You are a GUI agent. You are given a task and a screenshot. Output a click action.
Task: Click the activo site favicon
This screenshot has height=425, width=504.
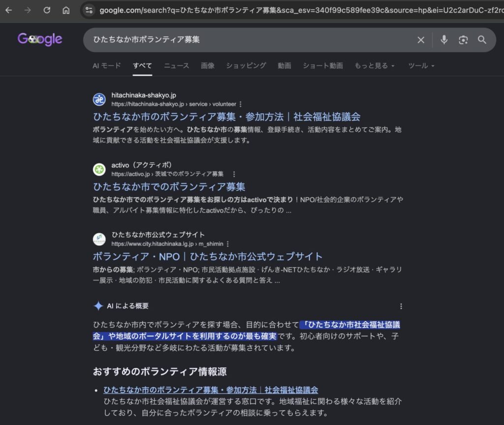point(99,169)
